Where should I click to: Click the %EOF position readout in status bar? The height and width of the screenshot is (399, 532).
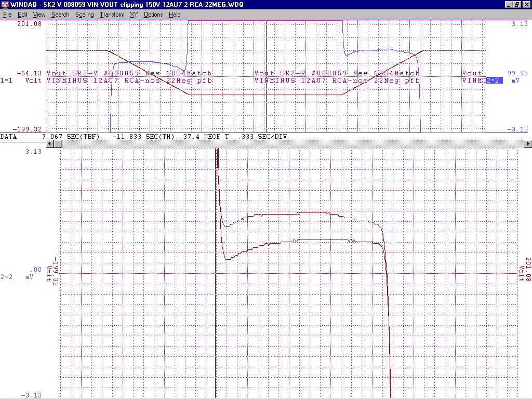196,136
